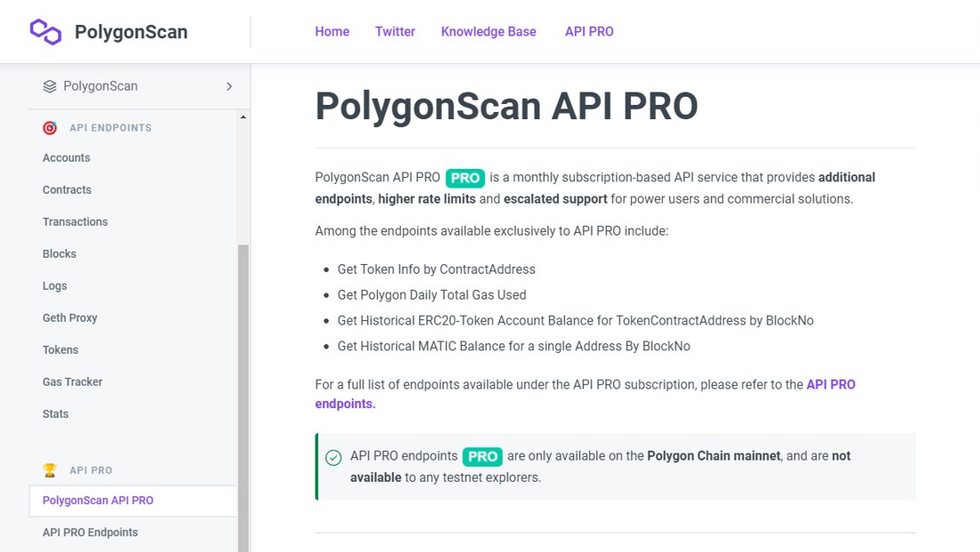Click the PRO badge in the mainnet notice
The width and height of the screenshot is (980, 552).
[x=482, y=456]
